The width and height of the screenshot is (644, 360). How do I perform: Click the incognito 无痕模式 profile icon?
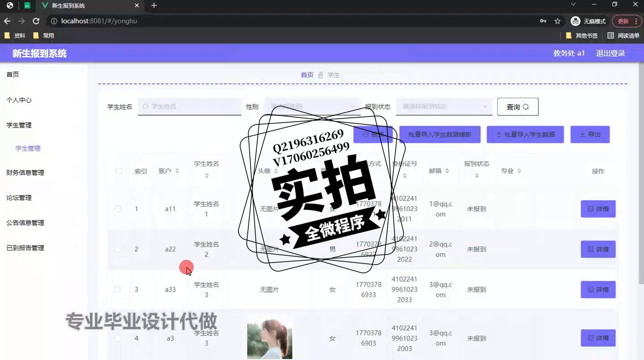coord(575,21)
